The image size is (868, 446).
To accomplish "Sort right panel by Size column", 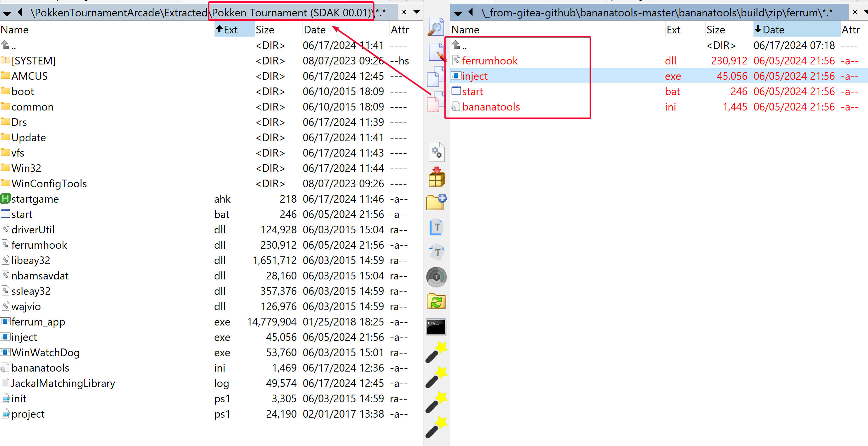I will (729, 29).
